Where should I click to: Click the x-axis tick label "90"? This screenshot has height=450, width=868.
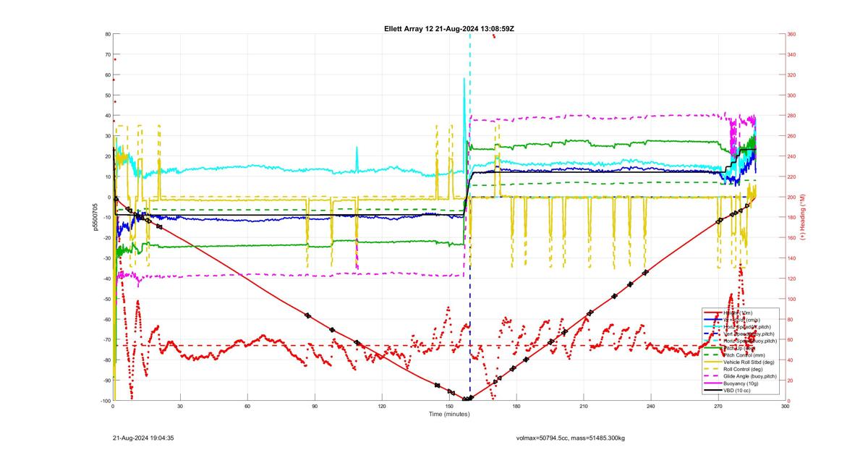(x=315, y=407)
